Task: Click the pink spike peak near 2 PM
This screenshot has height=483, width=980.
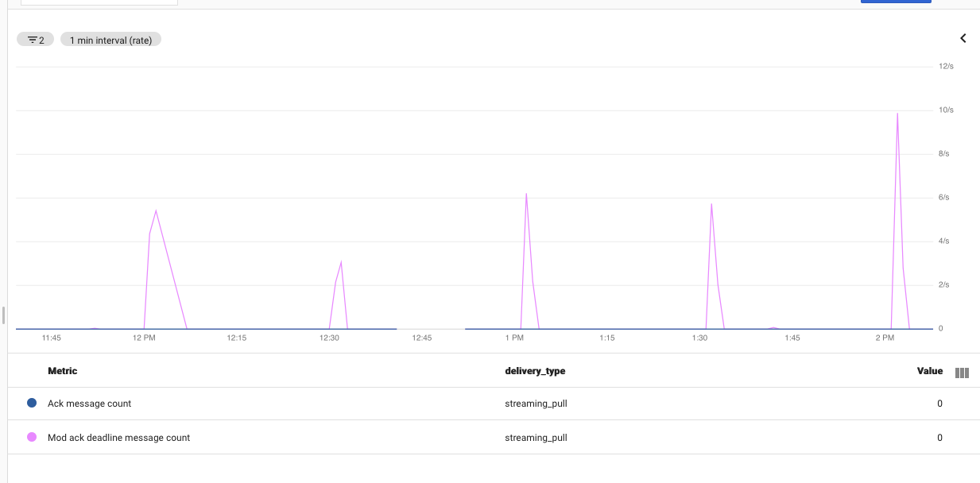Action: (897, 114)
